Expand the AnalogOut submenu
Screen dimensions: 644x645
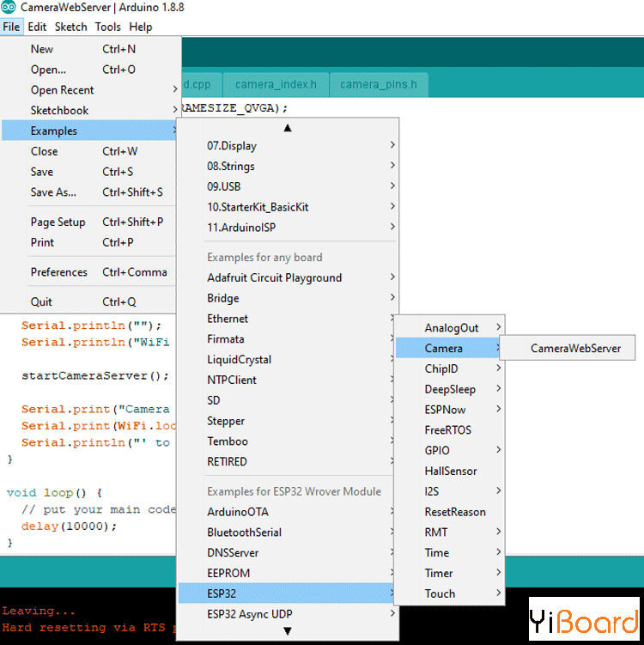click(449, 328)
